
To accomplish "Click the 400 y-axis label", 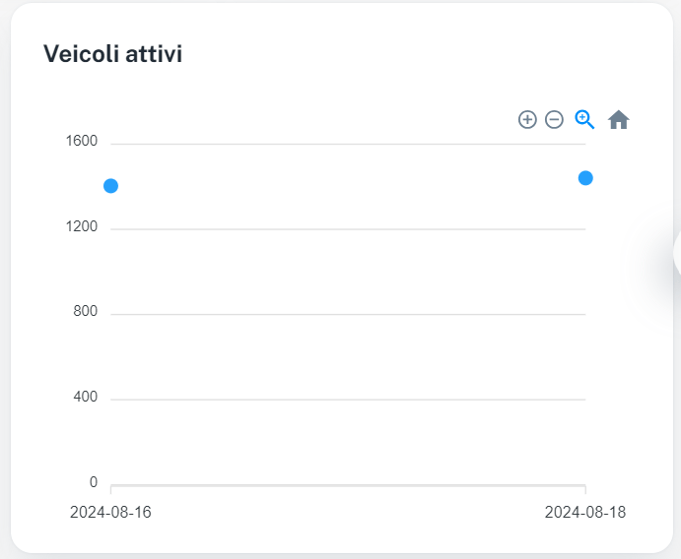I will (x=86, y=397).
